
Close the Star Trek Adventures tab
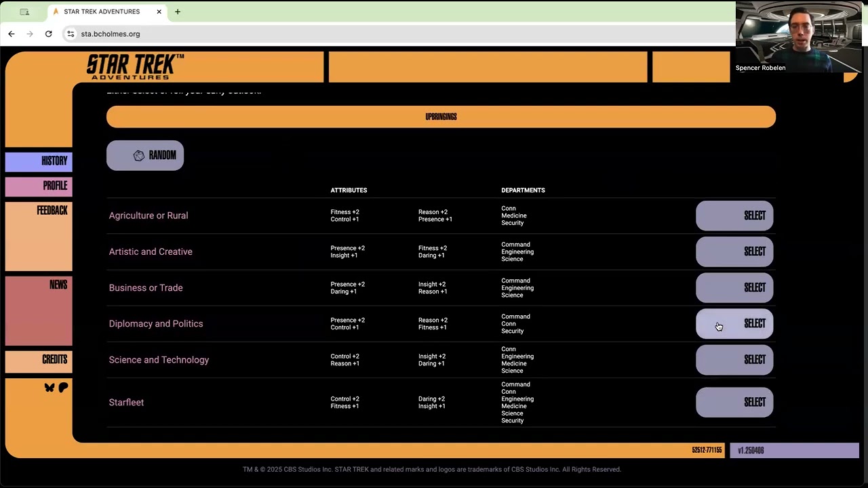(x=159, y=12)
